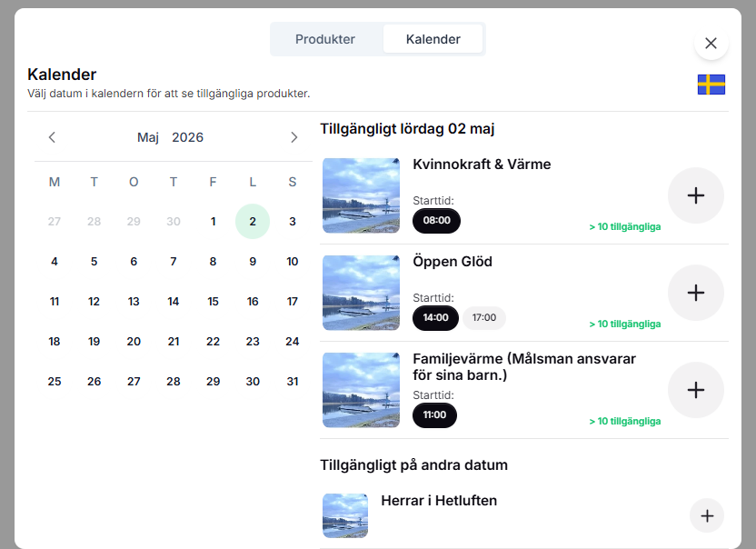Switch to the Kalender tab

point(433,39)
